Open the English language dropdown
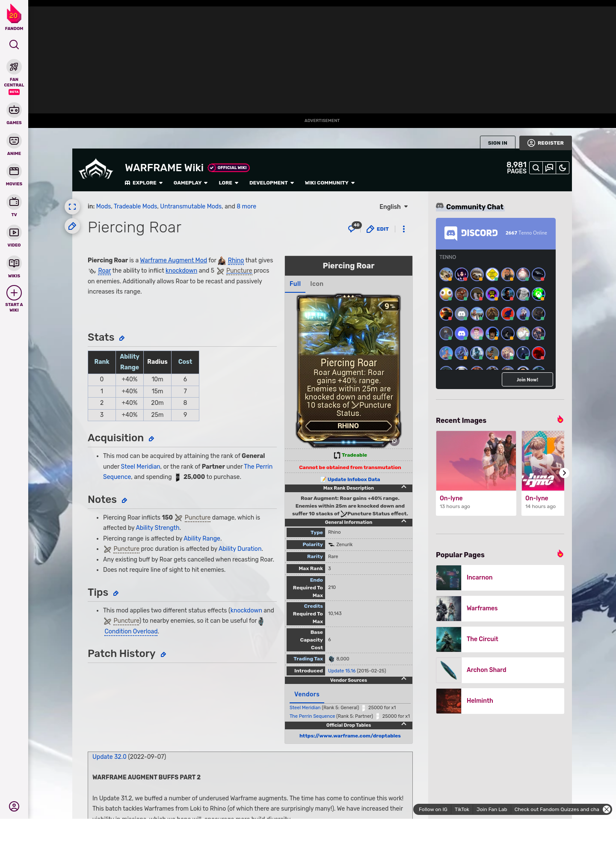 click(x=394, y=207)
